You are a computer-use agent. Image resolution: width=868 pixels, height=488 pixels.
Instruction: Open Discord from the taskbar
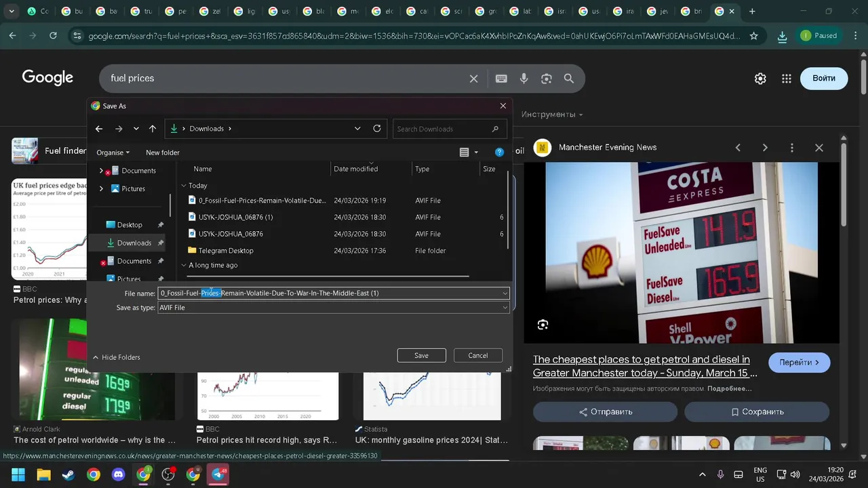119,474
